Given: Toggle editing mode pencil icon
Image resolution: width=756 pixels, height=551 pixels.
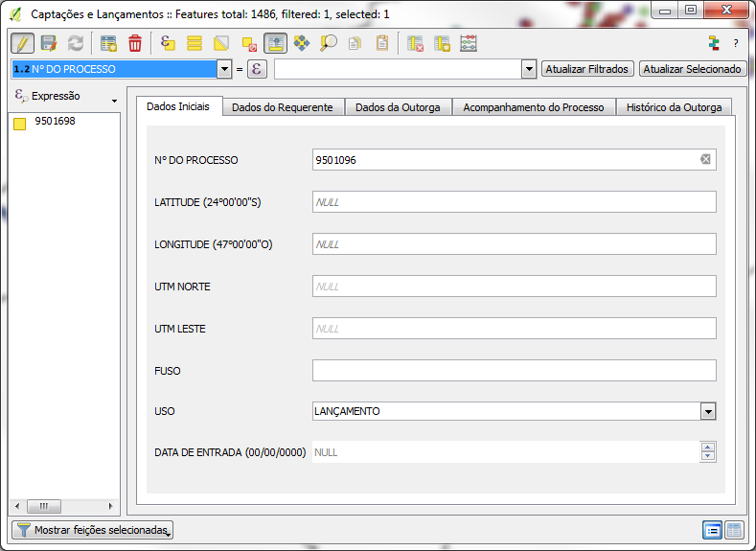Looking at the screenshot, I should point(23,43).
